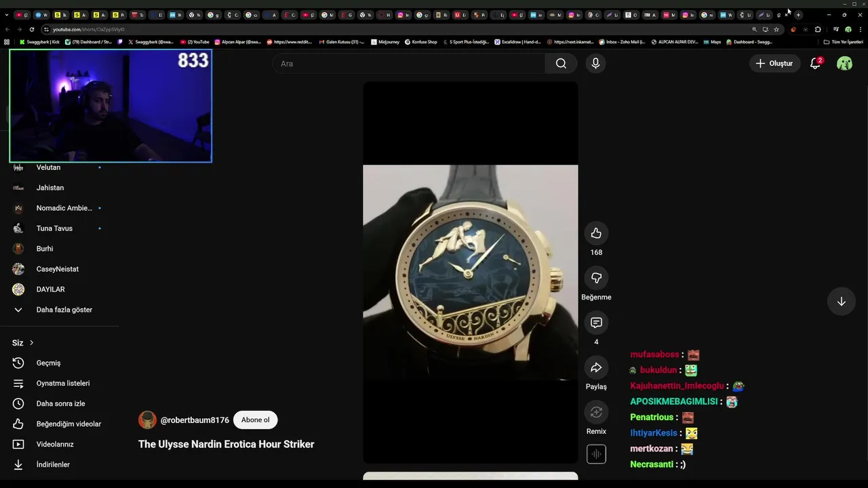Like the short with 168 likes
The width and height of the screenshot is (868, 488).
pyautogui.click(x=596, y=233)
